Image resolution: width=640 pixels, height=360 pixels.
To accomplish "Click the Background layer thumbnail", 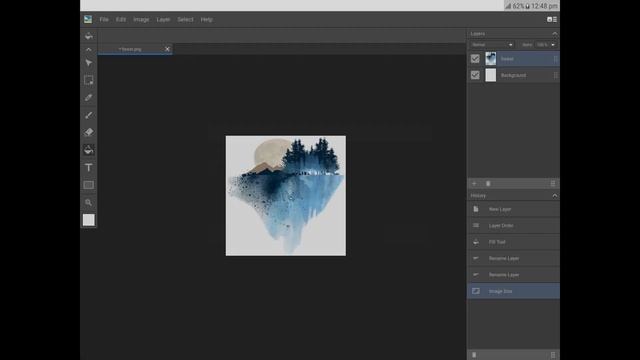I will [491, 75].
